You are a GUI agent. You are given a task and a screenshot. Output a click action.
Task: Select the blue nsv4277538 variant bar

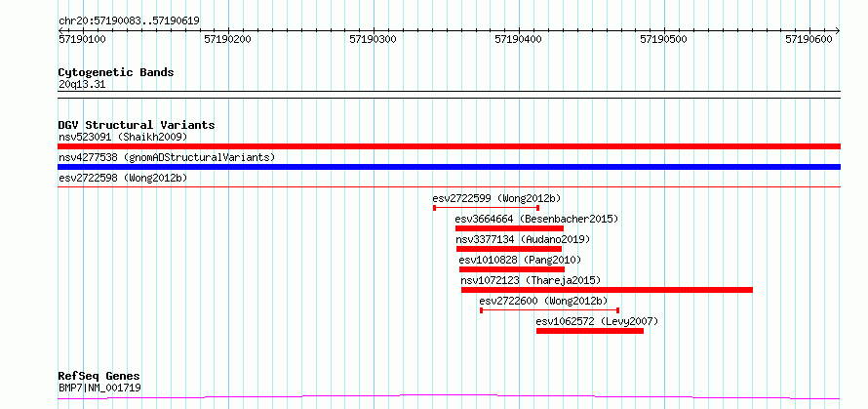[449, 167]
